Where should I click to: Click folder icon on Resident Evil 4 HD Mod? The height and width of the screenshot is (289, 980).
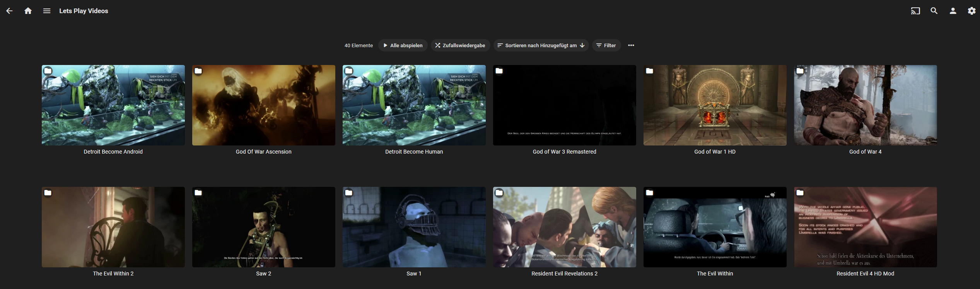800,193
